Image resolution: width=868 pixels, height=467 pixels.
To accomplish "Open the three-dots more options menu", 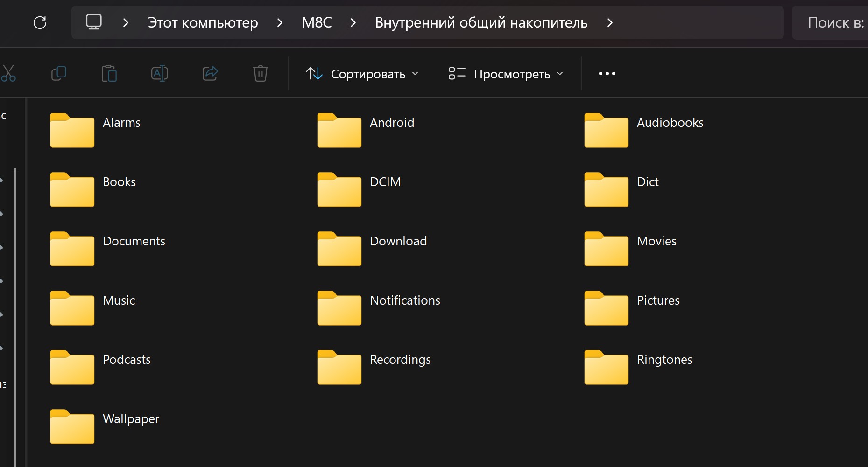I will [x=607, y=74].
